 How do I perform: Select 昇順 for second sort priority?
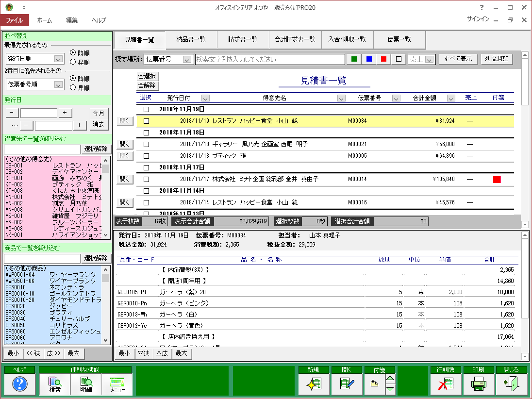coord(73,87)
